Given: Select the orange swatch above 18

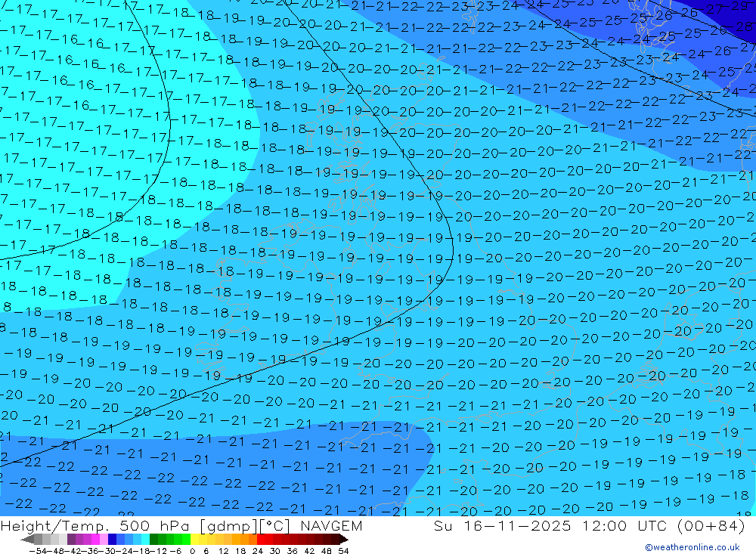Looking at the screenshot, I should pyautogui.click(x=244, y=539).
